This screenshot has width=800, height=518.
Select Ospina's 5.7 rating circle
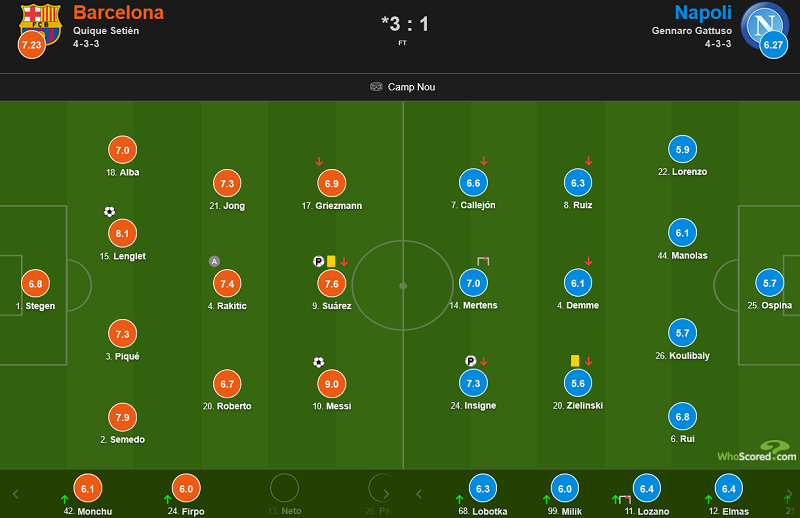point(770,283)
